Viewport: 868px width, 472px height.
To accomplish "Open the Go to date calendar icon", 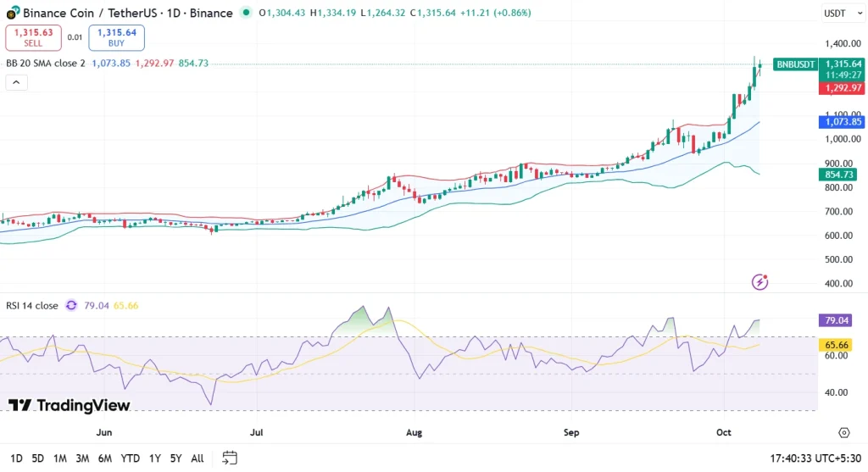I will click(x=229, y=458).
